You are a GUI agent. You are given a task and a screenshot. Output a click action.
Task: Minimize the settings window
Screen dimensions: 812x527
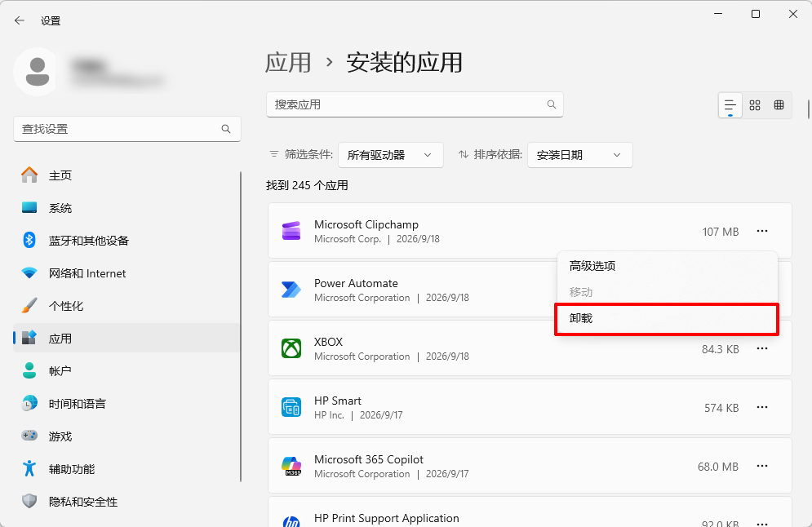pos(718,14)
